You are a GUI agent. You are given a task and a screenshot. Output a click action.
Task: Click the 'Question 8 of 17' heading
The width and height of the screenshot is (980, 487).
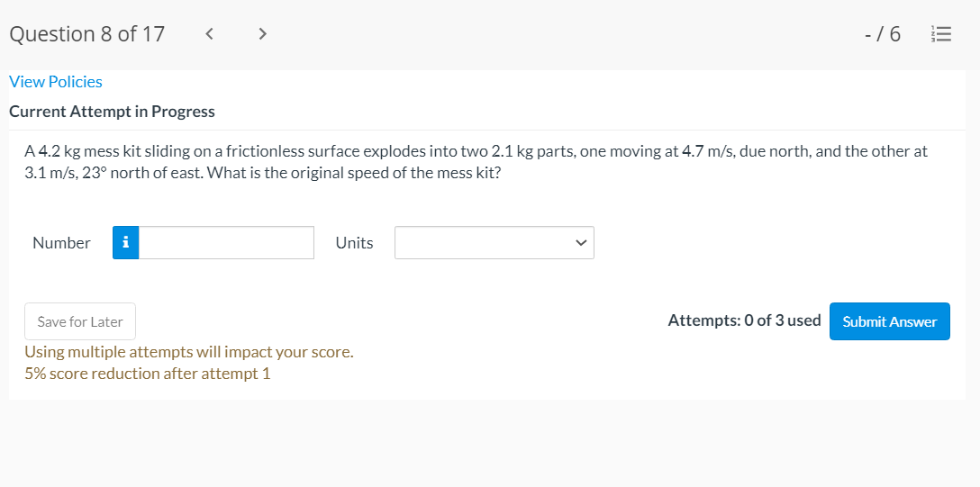[87, 34]
